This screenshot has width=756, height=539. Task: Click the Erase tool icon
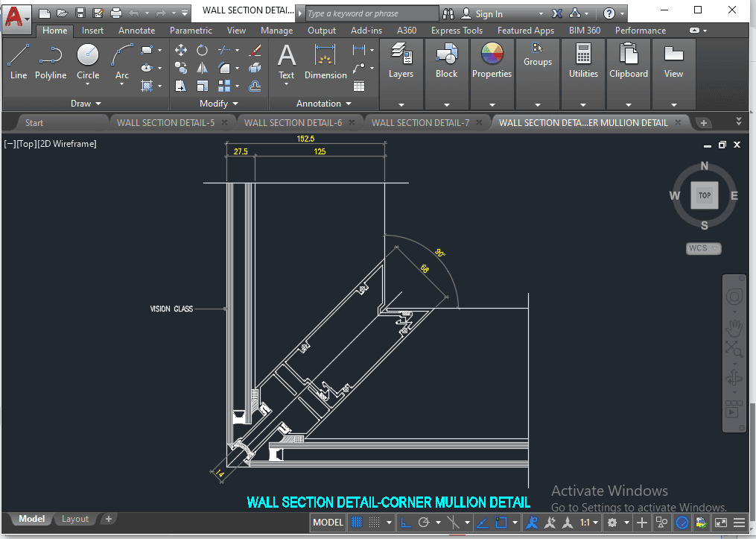[x=255, y=50]
